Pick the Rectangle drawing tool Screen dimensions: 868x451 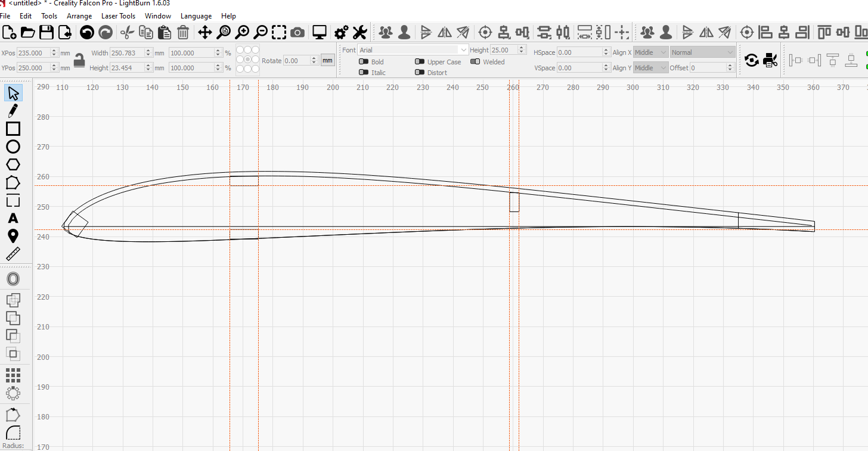click(13, 129)
